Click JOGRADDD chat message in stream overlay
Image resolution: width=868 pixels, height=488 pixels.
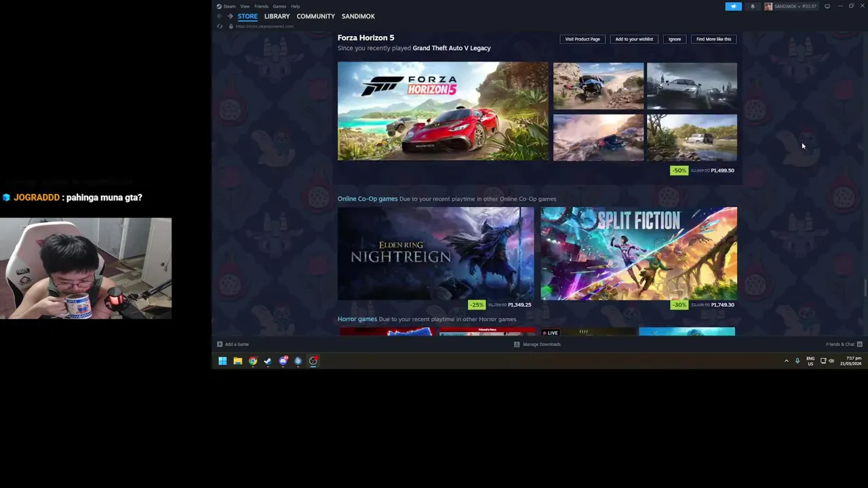(x=72, y=197)
